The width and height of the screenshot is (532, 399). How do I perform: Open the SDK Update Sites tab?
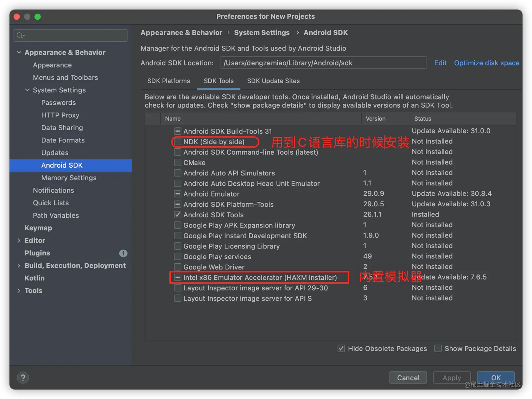[x=273, y=81]
